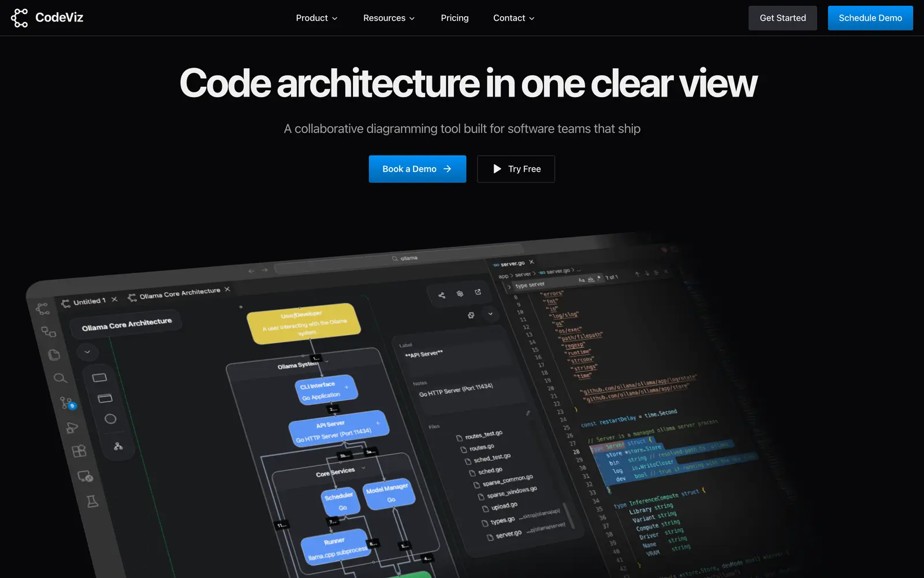
Task: Click the Try Free button
Action: pos(516,169)
